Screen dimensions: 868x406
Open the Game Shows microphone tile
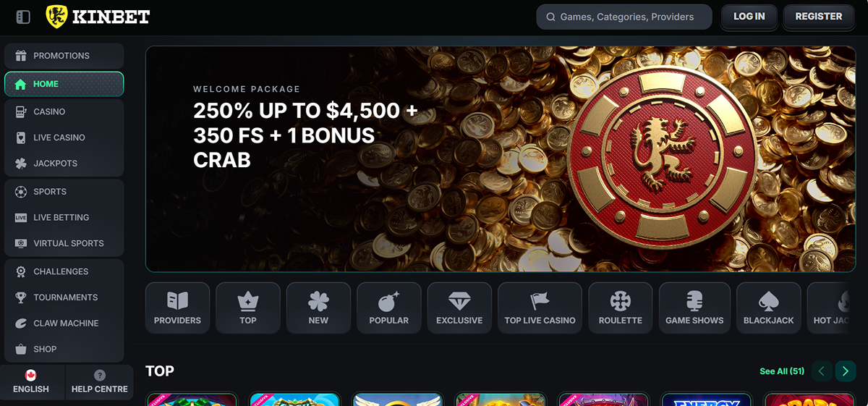pos(694,308)
